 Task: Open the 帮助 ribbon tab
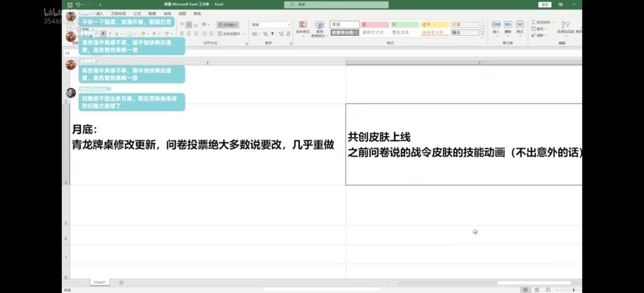click(197, 14)
